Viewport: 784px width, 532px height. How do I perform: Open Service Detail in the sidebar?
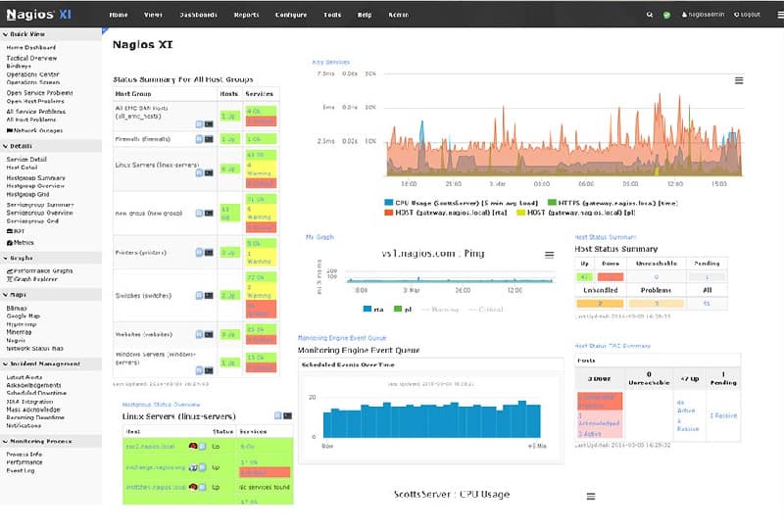(26, 159)
